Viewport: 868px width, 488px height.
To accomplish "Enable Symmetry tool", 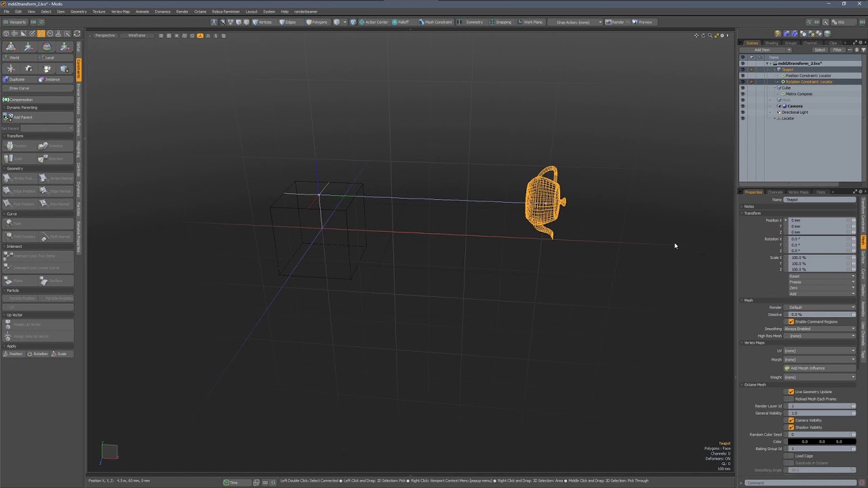I will pyautogui.click(x=471, y=22).
